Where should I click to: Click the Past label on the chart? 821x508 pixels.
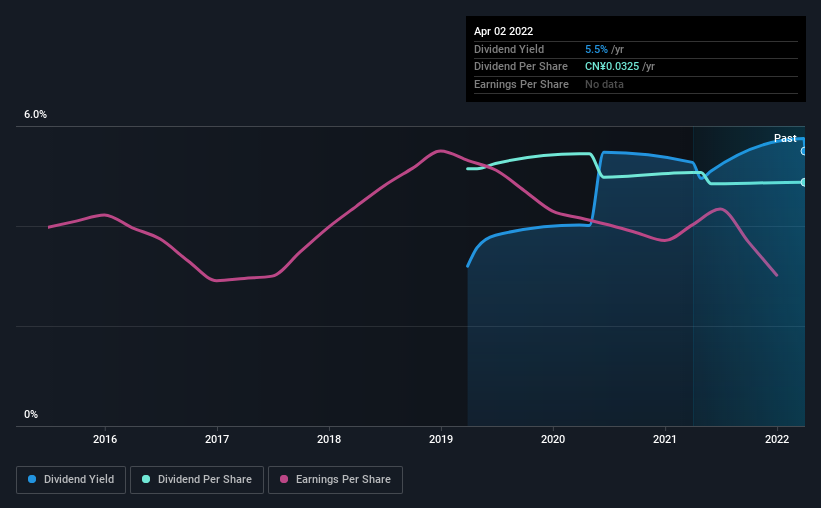785,138
